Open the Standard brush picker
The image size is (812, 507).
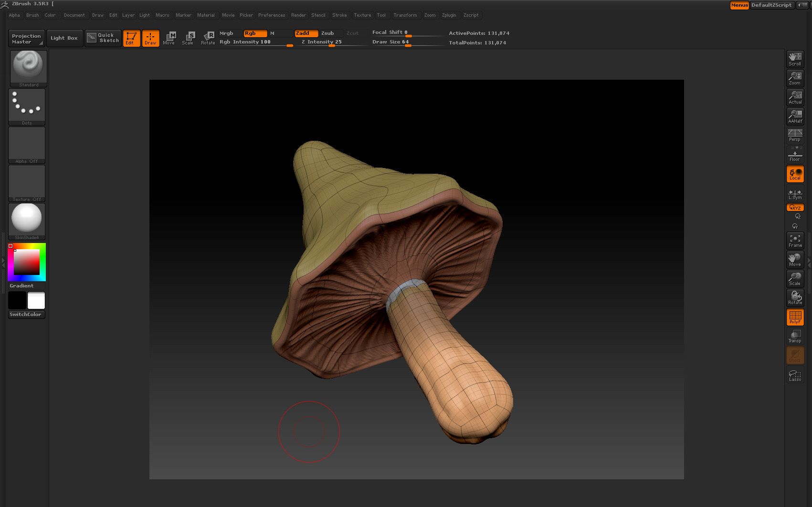(x=28, y=68)
